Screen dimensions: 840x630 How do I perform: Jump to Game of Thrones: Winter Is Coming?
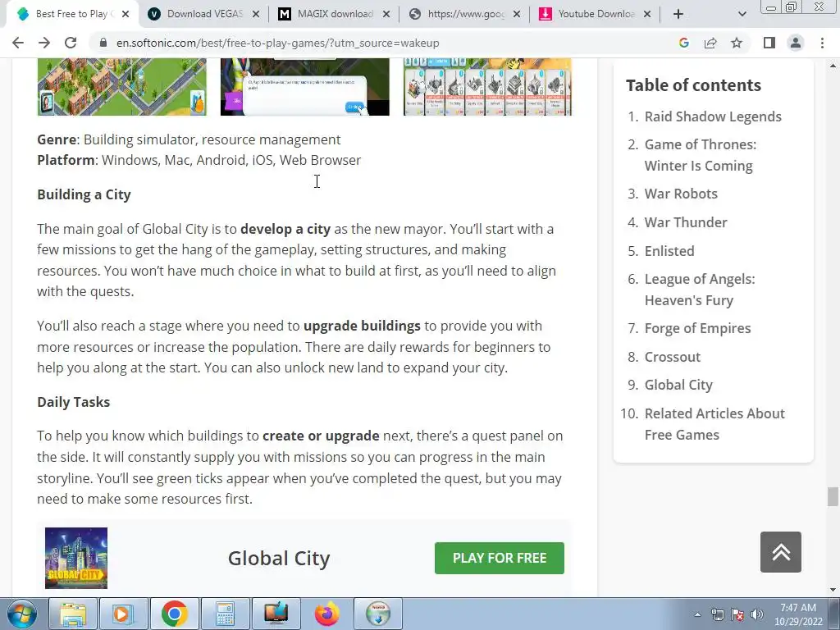[x=701, y=155]
